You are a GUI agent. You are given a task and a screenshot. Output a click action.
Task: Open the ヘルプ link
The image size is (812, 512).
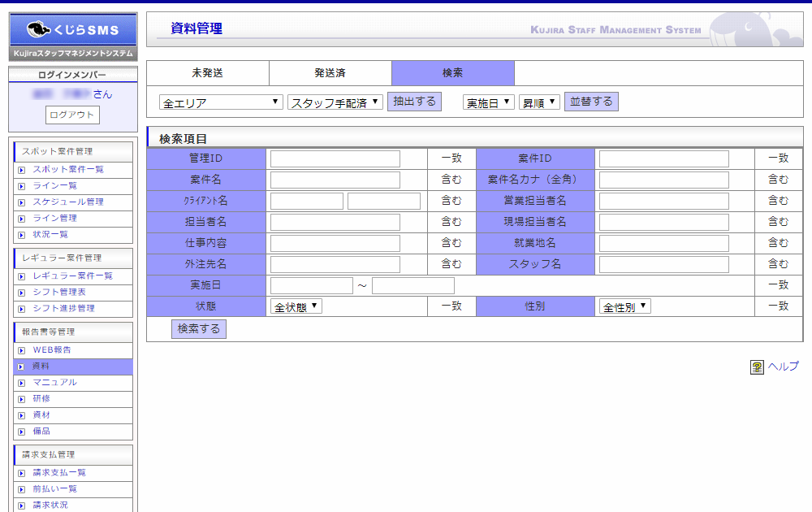pyautogui.click(x=783, y=367)
